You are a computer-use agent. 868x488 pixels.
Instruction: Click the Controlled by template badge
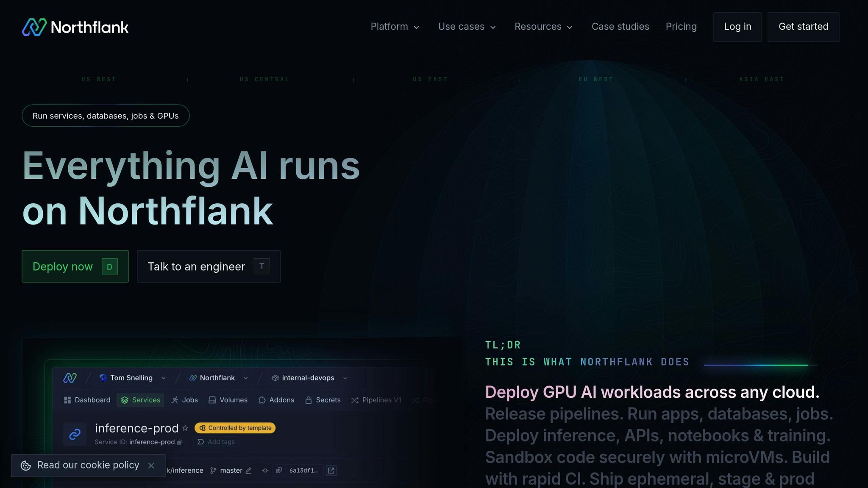[235, 428]
